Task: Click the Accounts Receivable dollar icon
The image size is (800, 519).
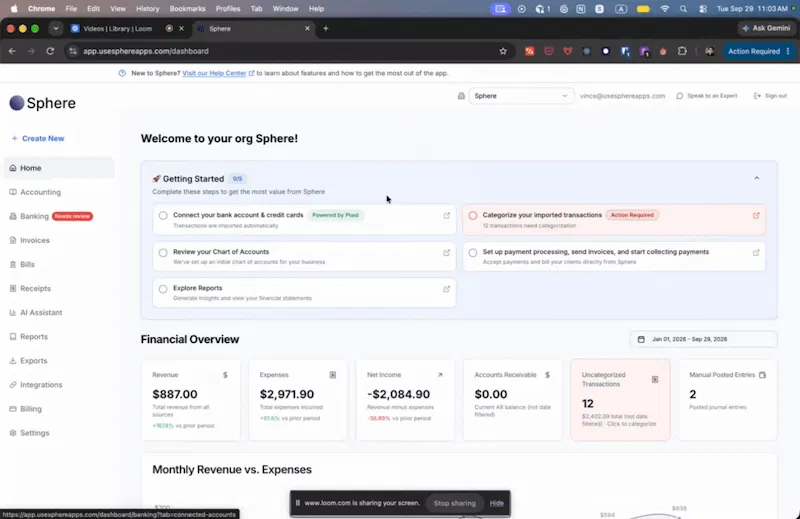Action: pos(547,375)
